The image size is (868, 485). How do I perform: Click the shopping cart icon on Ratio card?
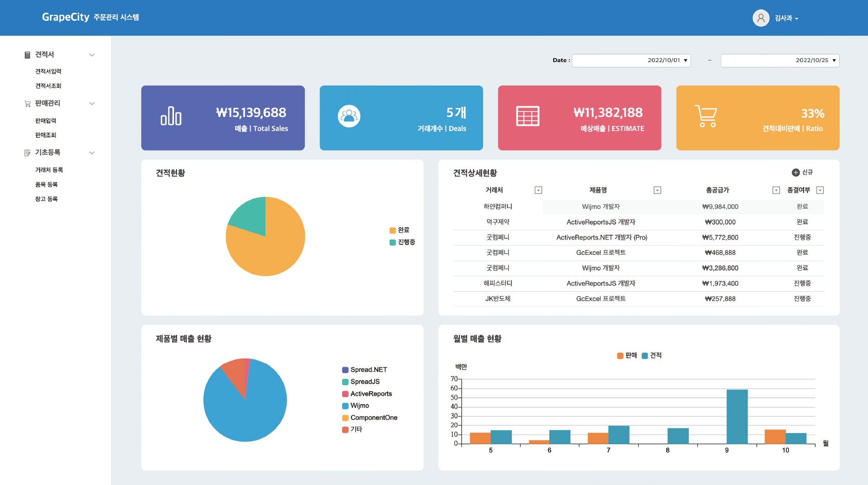706,116
